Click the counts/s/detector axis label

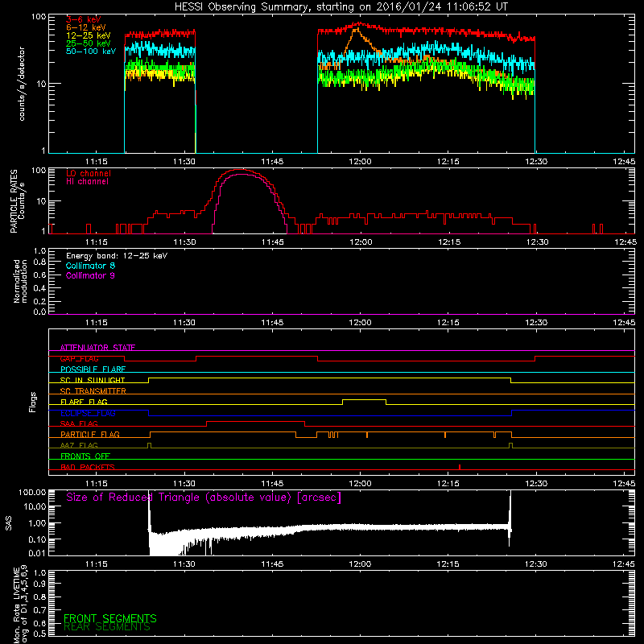pyautogui.click(x=22, y=84)
